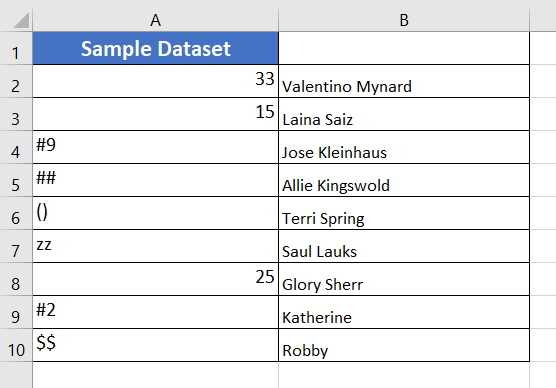Select the cell containing zz
The height and width of the screenshot is (388, 556).
[155, 246]
